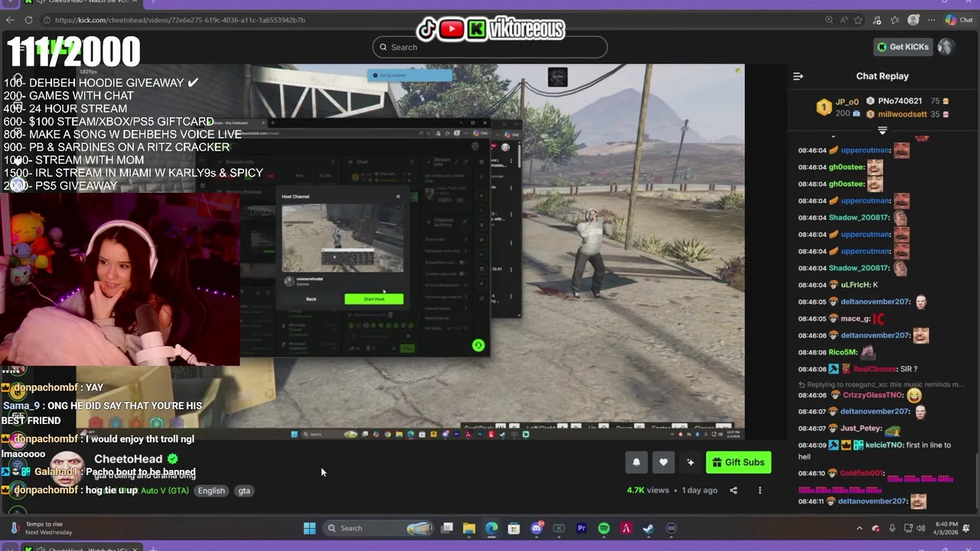Switch to Microsoft Edge in the taskbar
Image resolution: width=980 pixels, height=551 pixels.
tap(492, 528)
